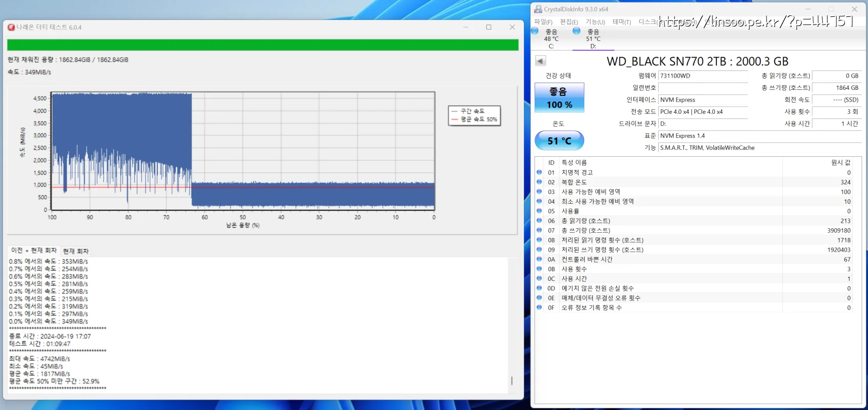The width and height of the screenshot is (868, 410).
Task: Click the 원시 값 column header
Action: tap(841, 162)
